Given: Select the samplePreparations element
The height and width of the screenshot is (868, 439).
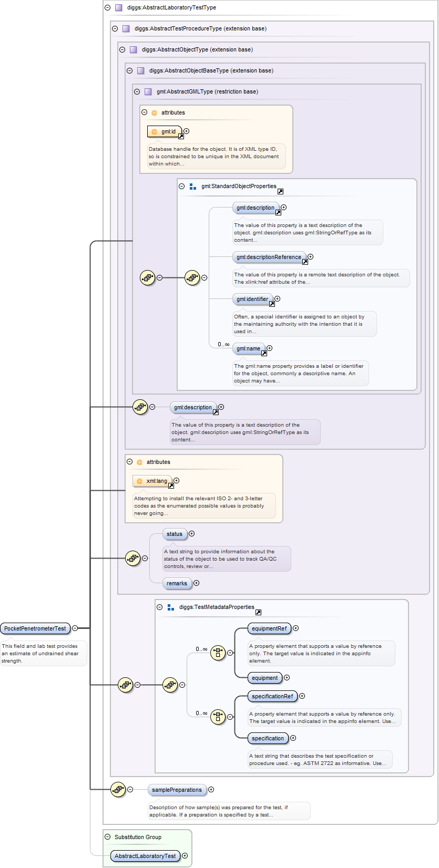Looking at the screenshot, I should pyautogui.click(x=177, y=790).
